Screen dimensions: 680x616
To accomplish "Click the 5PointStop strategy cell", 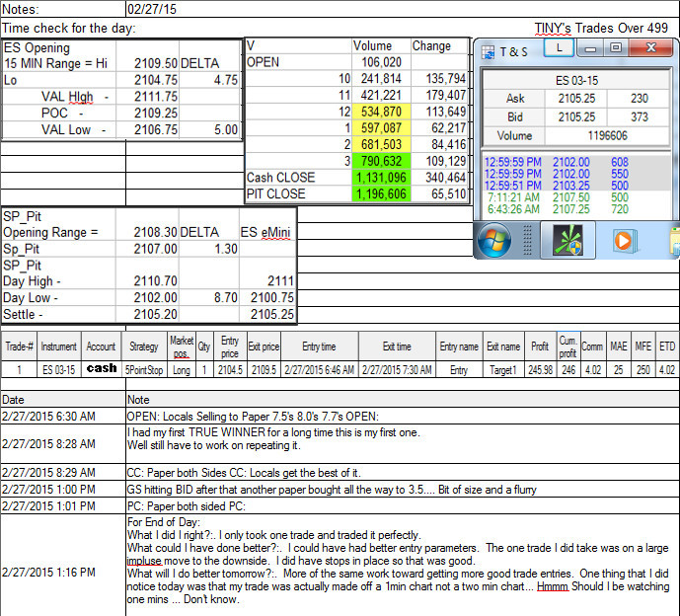I will point(144,370).
